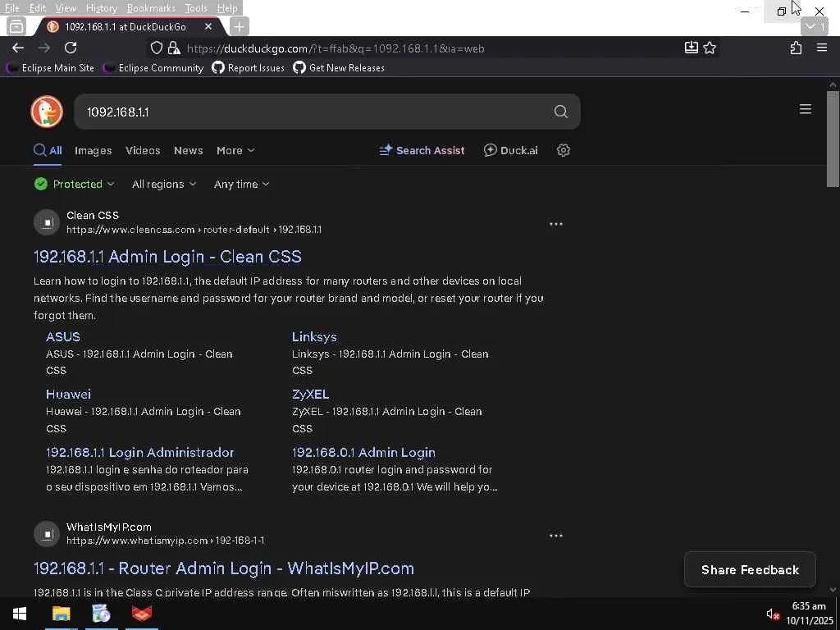The width and height of the screenshot is (840, 630).
Task: Open the ZyXEL sitelink
Action: [x=310, y=395]
